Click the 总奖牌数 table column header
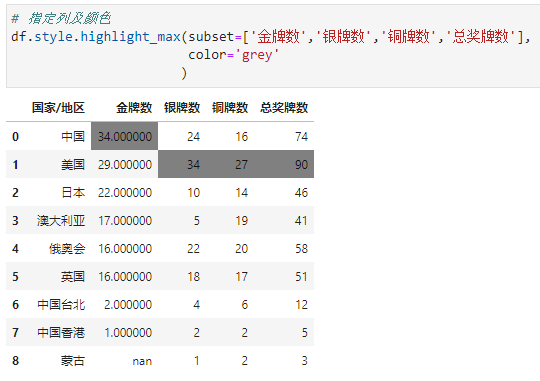The height and width of the screenshot is (381, 540). [284, 108]
